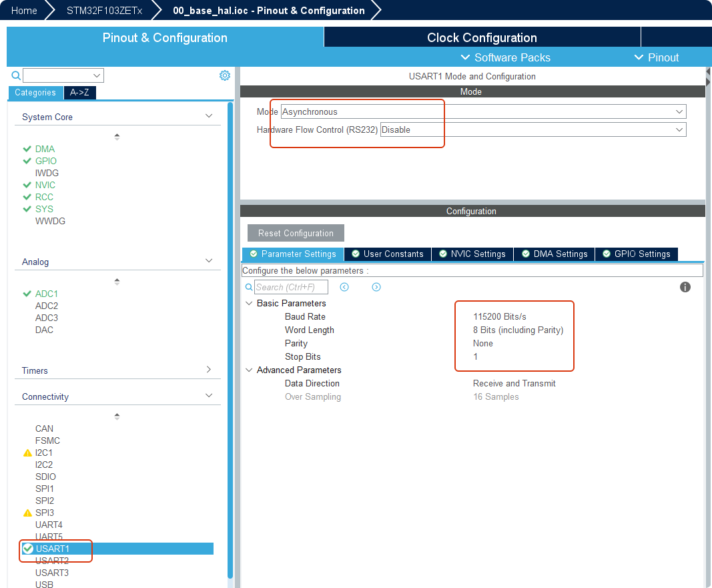This screenshot has height=588, width=712.
Task: Collapse the Analog category
Action: click(209, 260)
